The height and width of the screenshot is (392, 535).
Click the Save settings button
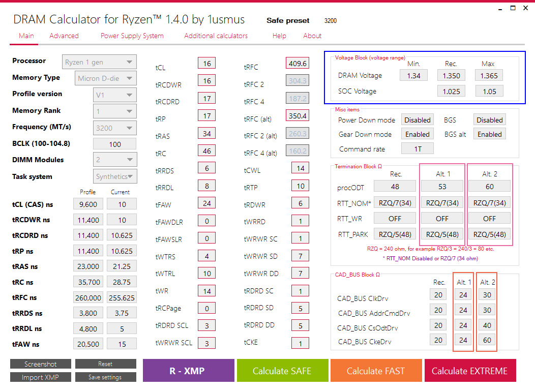[x=105, y=377]
